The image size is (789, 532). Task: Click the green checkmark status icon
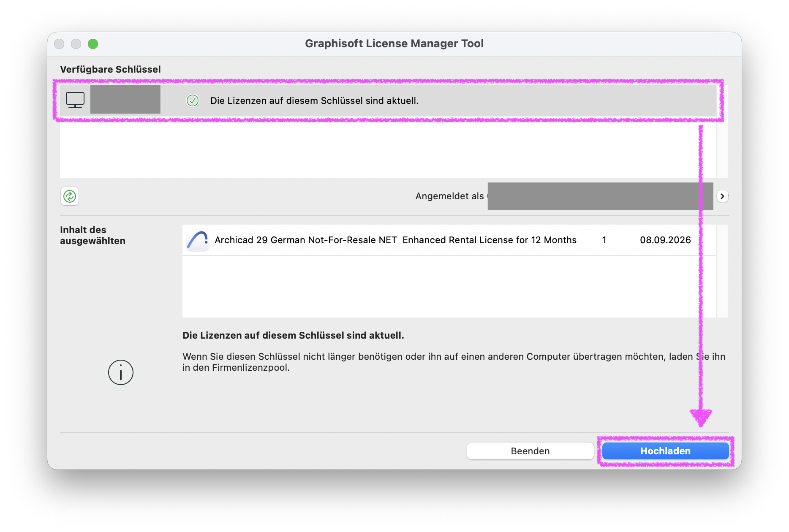point(193,100)
